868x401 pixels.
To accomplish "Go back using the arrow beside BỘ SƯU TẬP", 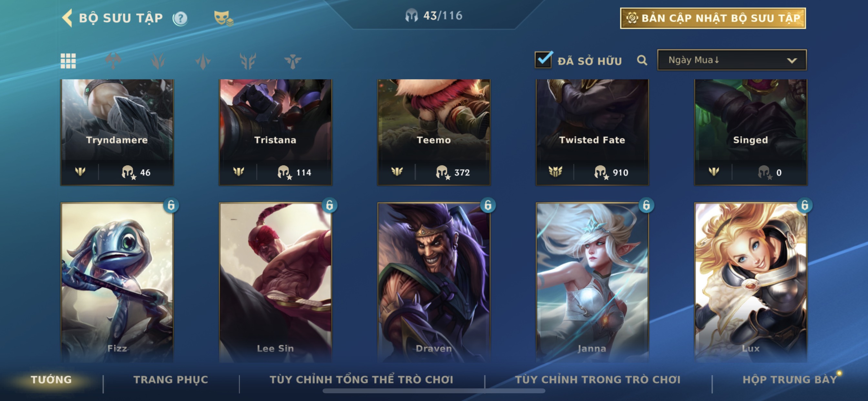I will coord(67,18).
